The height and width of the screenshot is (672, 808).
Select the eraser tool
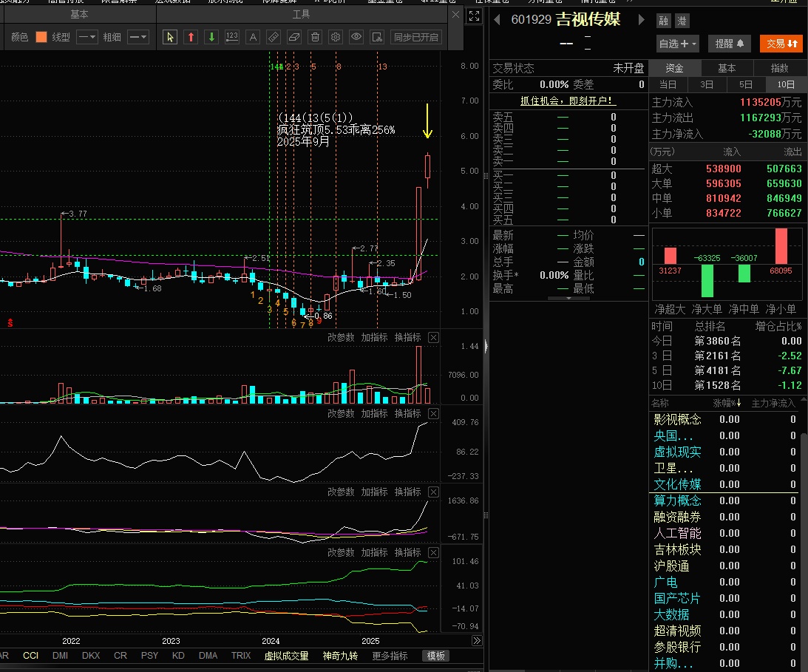pyautogui.click(x=293, y=37)
